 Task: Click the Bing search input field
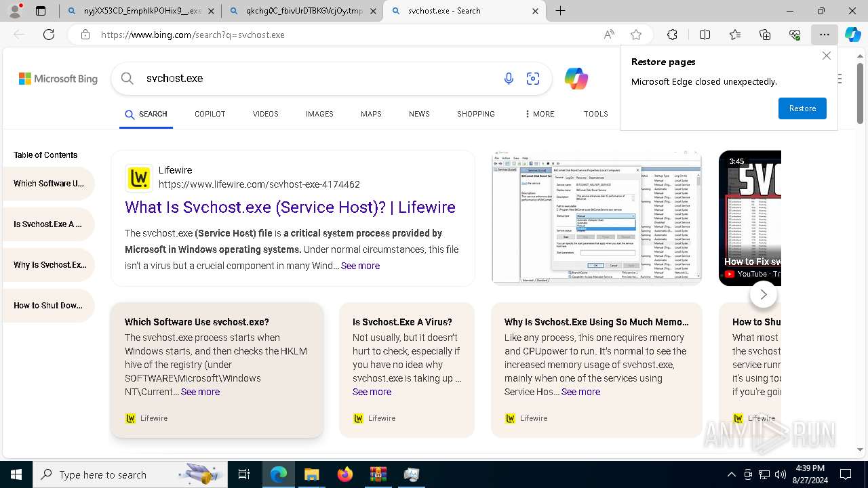(x=319, y=79)
